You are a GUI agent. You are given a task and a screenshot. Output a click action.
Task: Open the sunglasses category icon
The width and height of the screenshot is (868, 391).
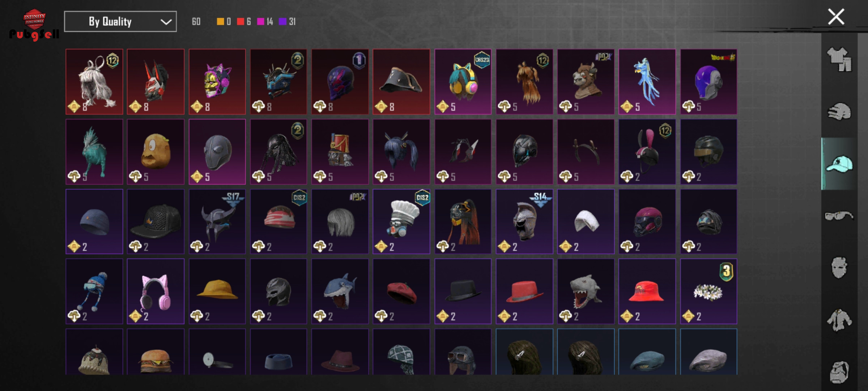[x=839, y=216]
